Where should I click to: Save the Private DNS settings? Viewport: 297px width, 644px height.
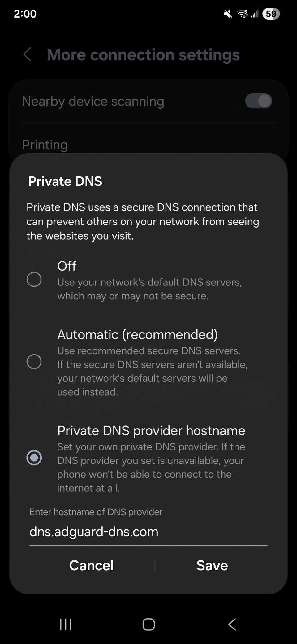212,565
